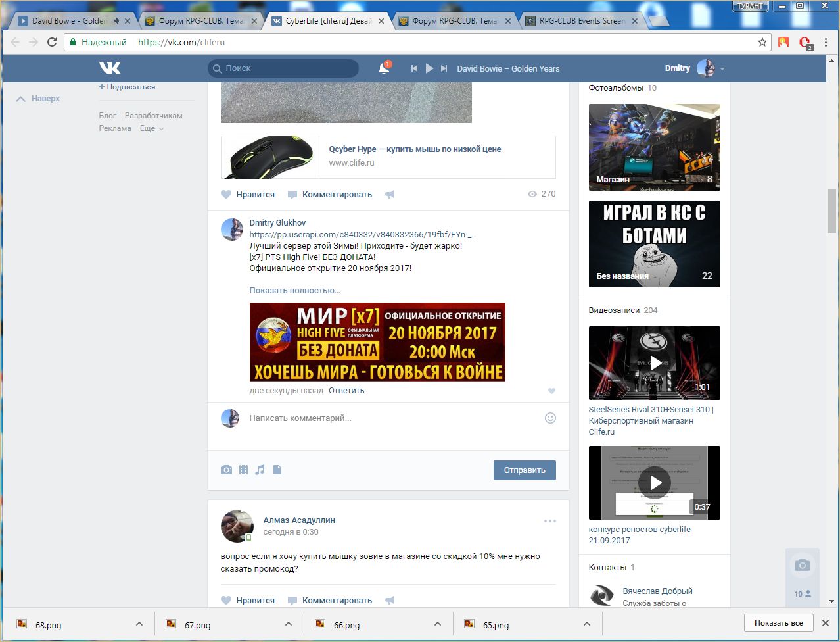Screen dimensions: 840x642
Task: Like Dmitry Glukhov's comment with heart icon
Action: (551, 391)
